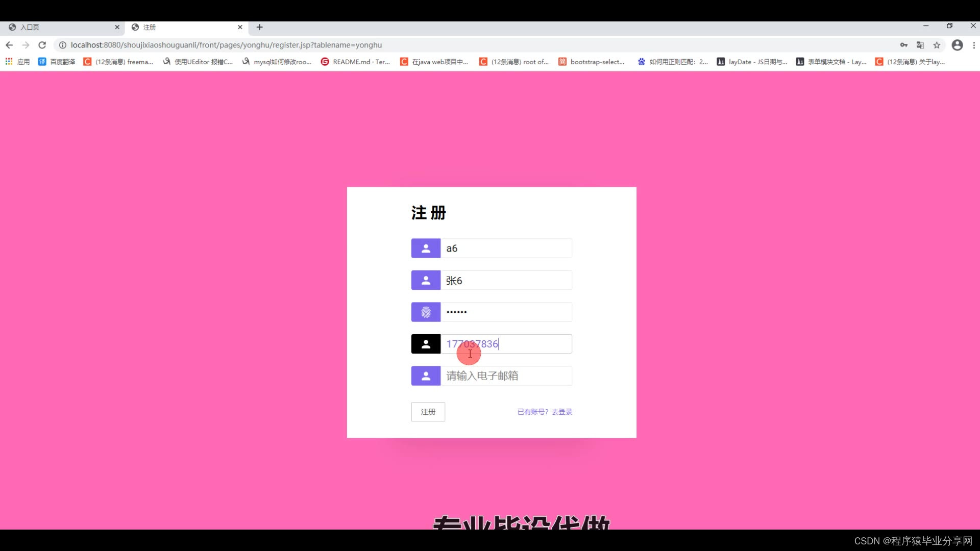The width and height of the screenshot is (980, 551).
Task: Follow the 已有账号？去登录 link
Action: 545,412
